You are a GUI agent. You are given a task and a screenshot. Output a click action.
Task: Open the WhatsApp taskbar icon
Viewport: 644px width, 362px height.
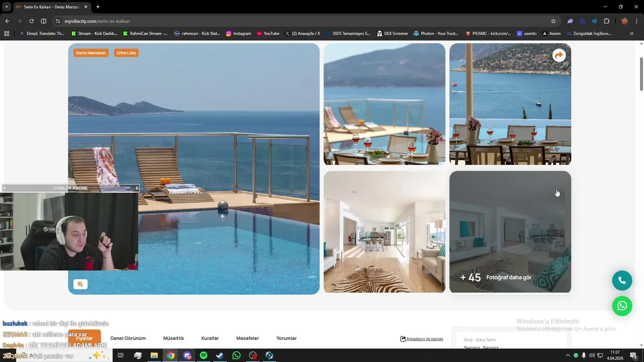click(236, 355)
